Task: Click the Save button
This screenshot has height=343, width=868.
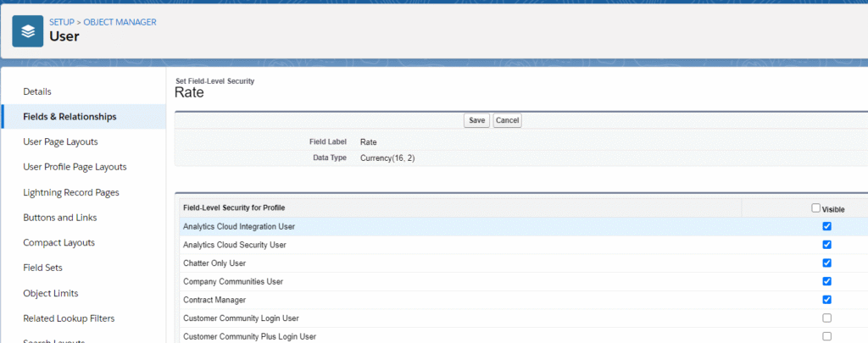Action: (x=476, y=120)
